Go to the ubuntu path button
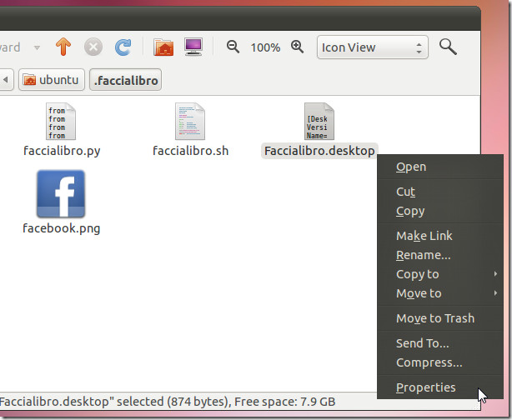This screenshot has width=512, height=420. [x=52, y=79]
